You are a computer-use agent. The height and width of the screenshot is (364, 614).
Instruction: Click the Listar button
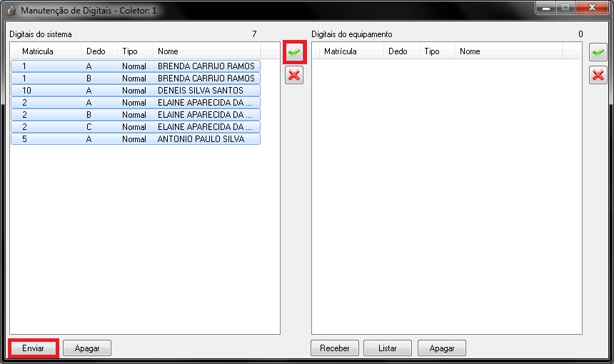[x=388, y=348]
